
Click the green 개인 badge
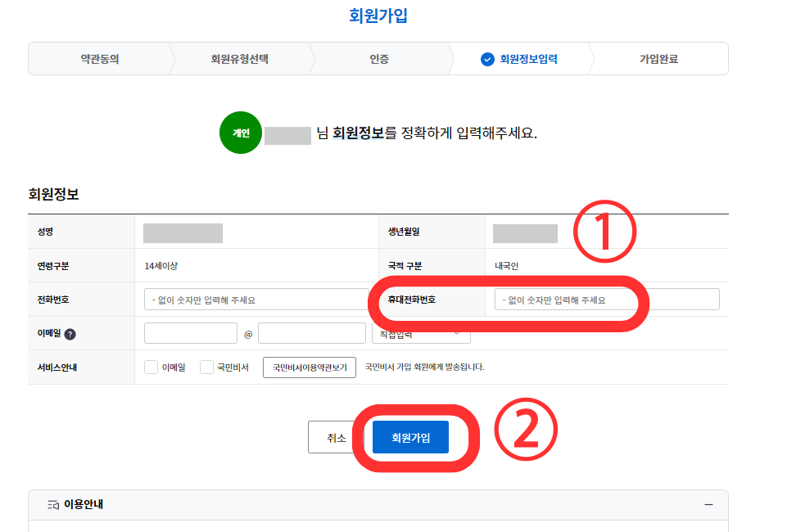click(241, 133)
